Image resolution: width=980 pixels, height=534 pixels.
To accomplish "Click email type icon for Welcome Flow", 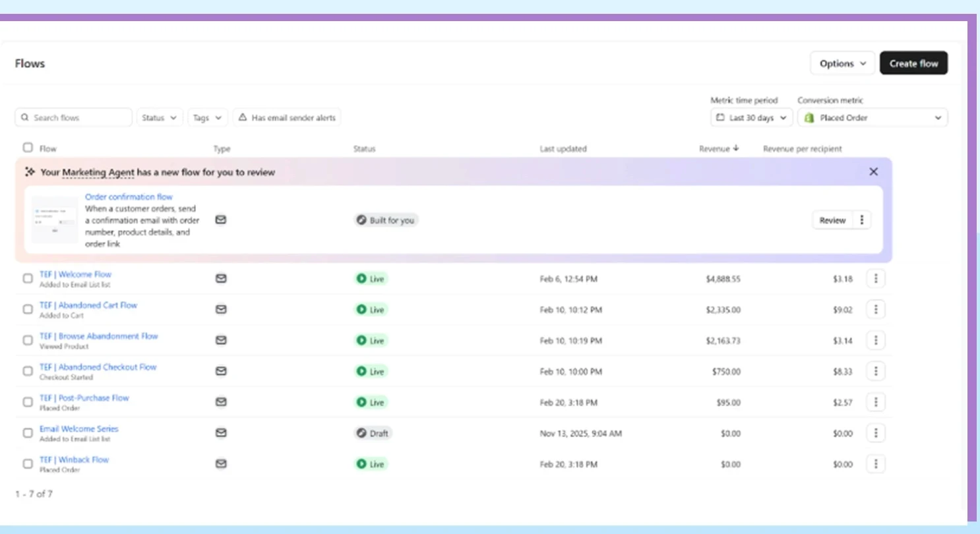I will 221,279.
